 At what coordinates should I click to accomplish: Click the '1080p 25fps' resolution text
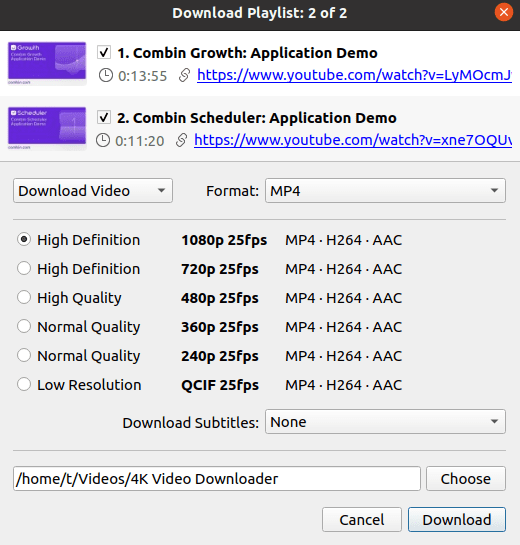(224, 240)
